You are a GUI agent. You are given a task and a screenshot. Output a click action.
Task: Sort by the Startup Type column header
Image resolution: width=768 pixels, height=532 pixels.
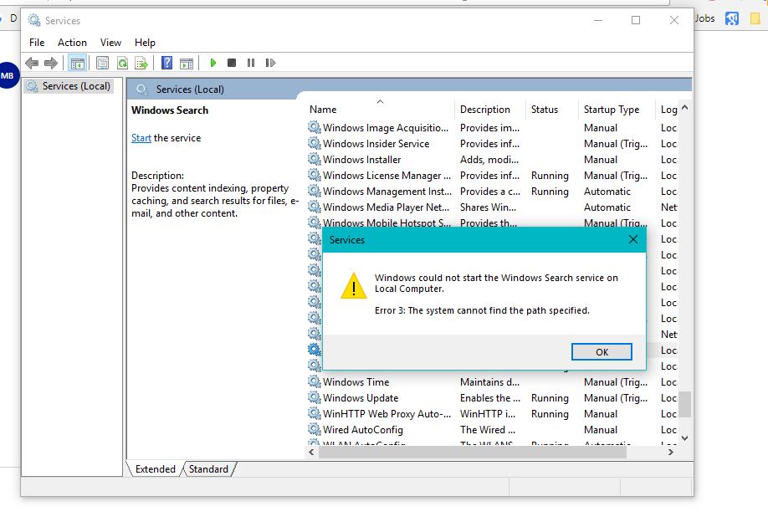tap(617, 110)
